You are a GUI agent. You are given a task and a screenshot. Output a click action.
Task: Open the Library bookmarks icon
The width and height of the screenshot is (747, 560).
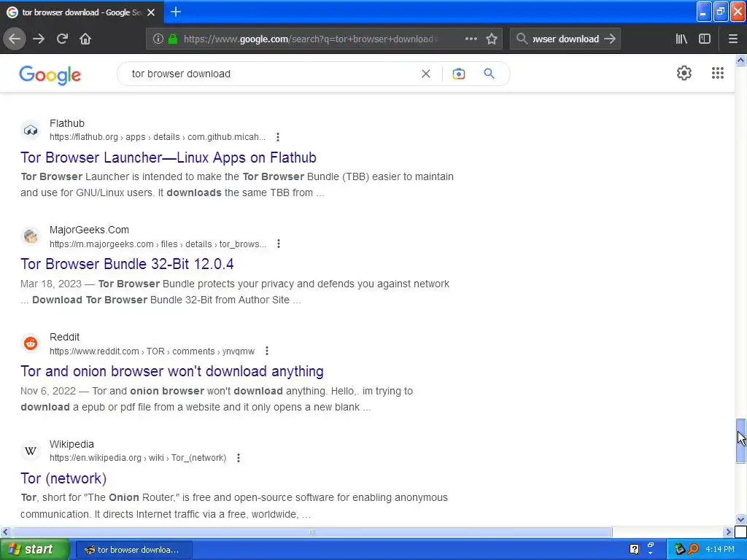click(681, 39)
